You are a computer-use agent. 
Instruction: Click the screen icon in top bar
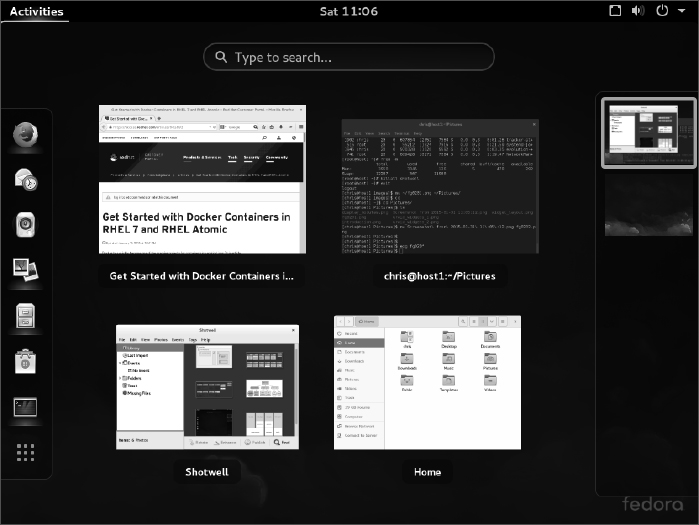click(x=615, y=11)
